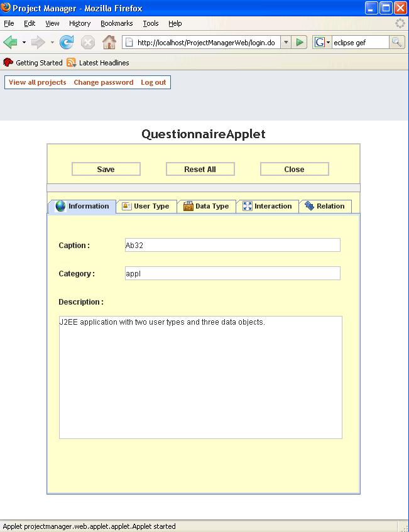Click the Getting Started bookmark icon
The height and width of the screenshot is (532, 409).
pos(8,62)
